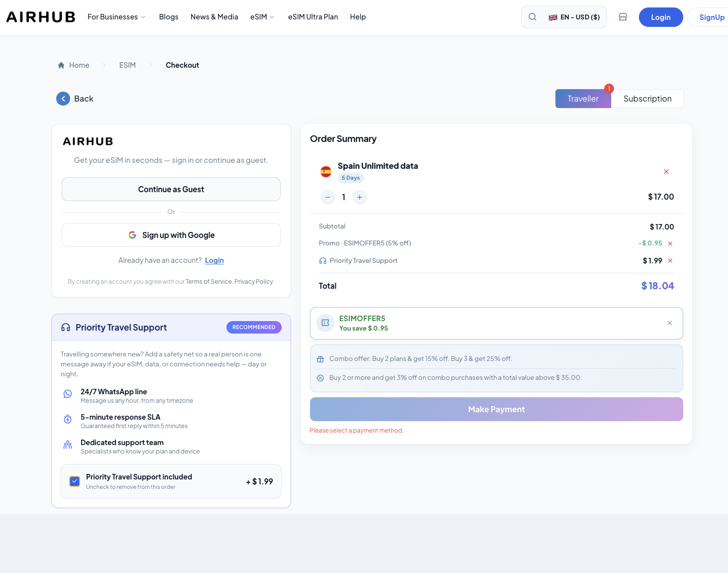This screenshot has width=728, height=573.
Task: Switch to Subscription tab
Action: coord(647,99)
